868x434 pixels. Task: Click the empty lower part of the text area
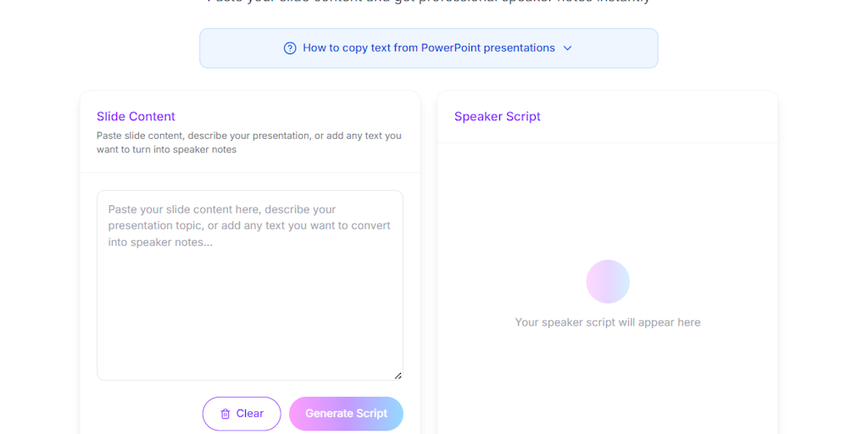coord(249,339)
